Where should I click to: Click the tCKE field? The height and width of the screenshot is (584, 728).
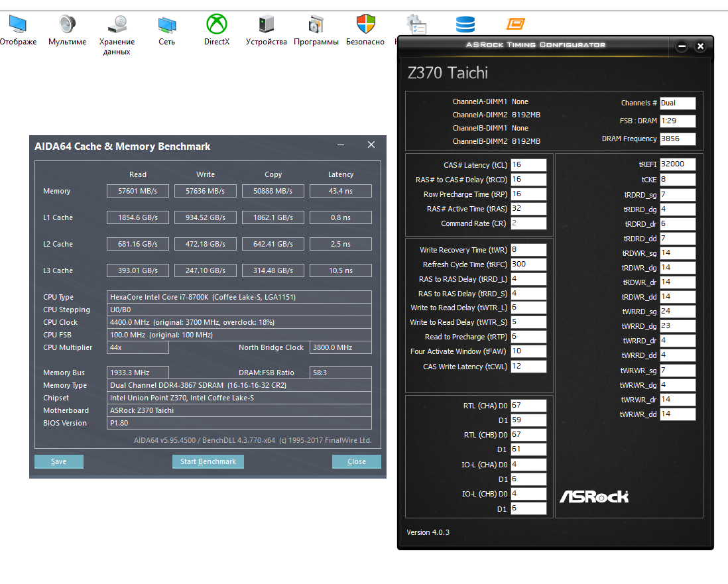678,179
